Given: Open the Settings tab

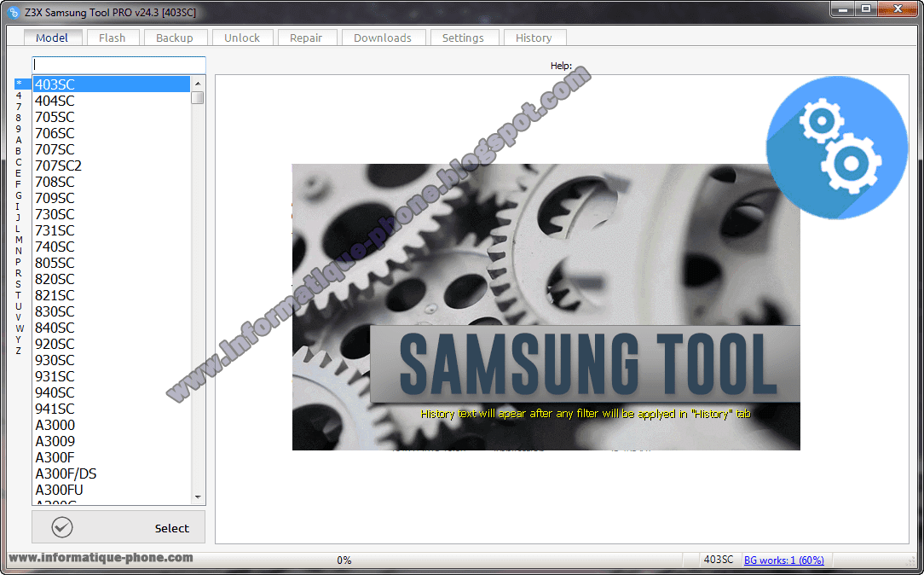Looking at the screenshot, I should click(x=463, y=38).
